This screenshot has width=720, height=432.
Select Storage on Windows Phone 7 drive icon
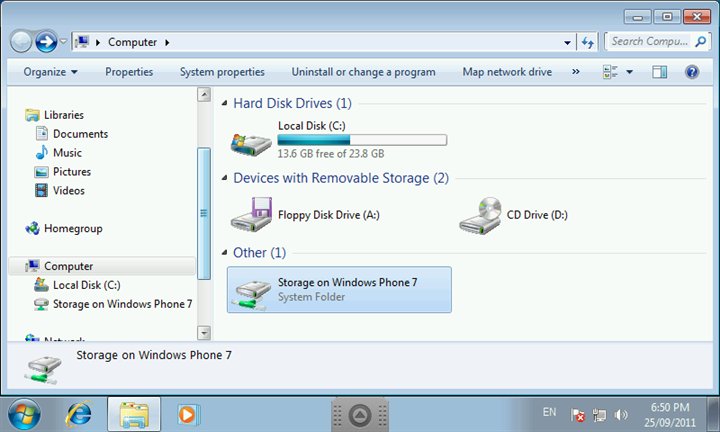(x=251, y=294)
